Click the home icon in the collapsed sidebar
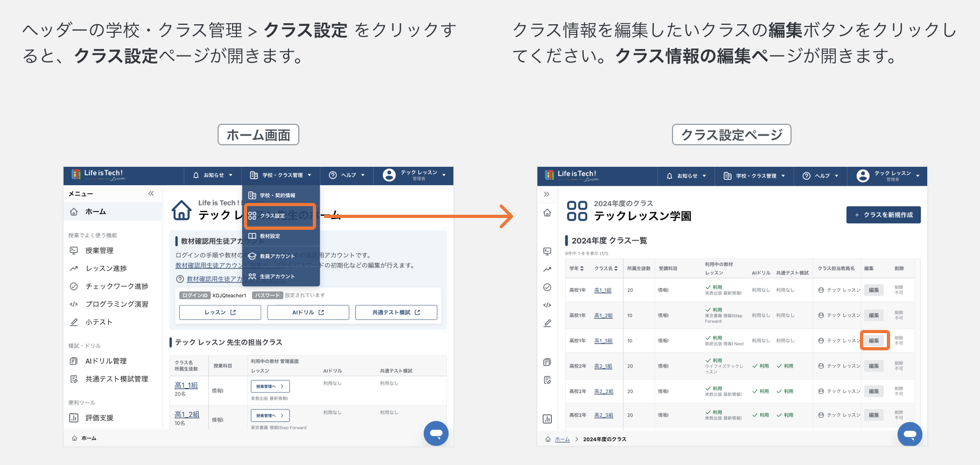Image resolution: width=980 pixels, height=465 pixels. (547, 213)
